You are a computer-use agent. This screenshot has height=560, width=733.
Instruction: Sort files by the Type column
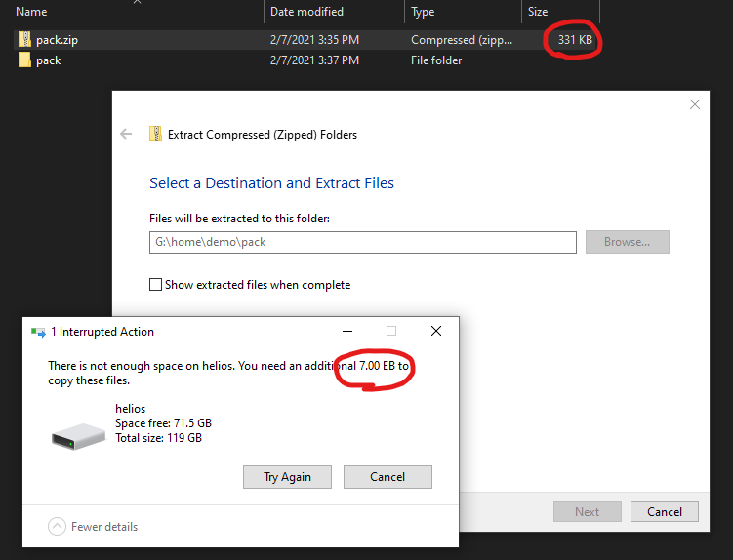[x=423, y=12]
